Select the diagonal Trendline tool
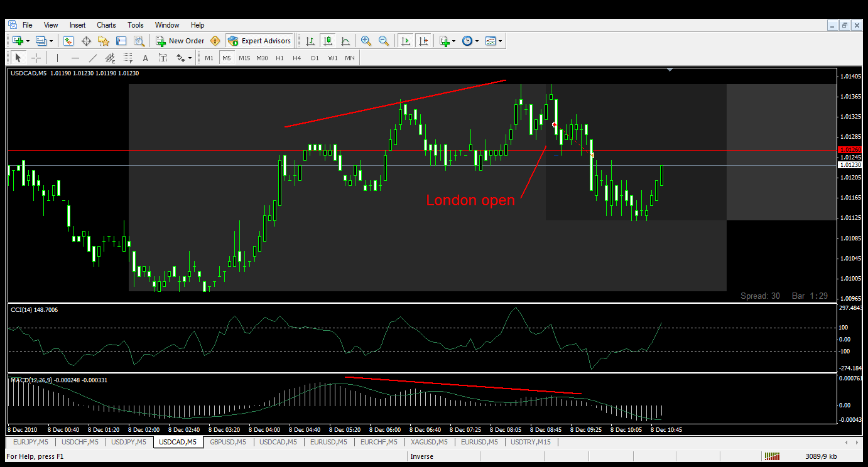The width and height of the screenshot is (868, 467). (92, 58)
